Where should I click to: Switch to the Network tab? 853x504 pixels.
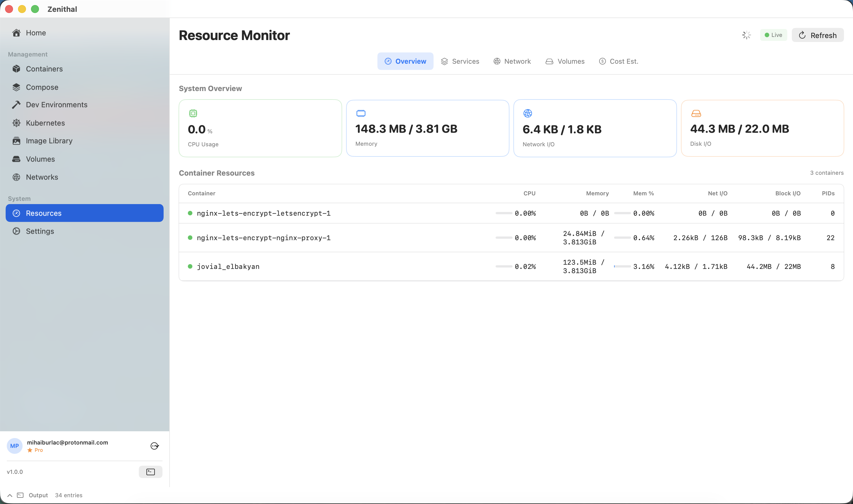coord(512,61)
